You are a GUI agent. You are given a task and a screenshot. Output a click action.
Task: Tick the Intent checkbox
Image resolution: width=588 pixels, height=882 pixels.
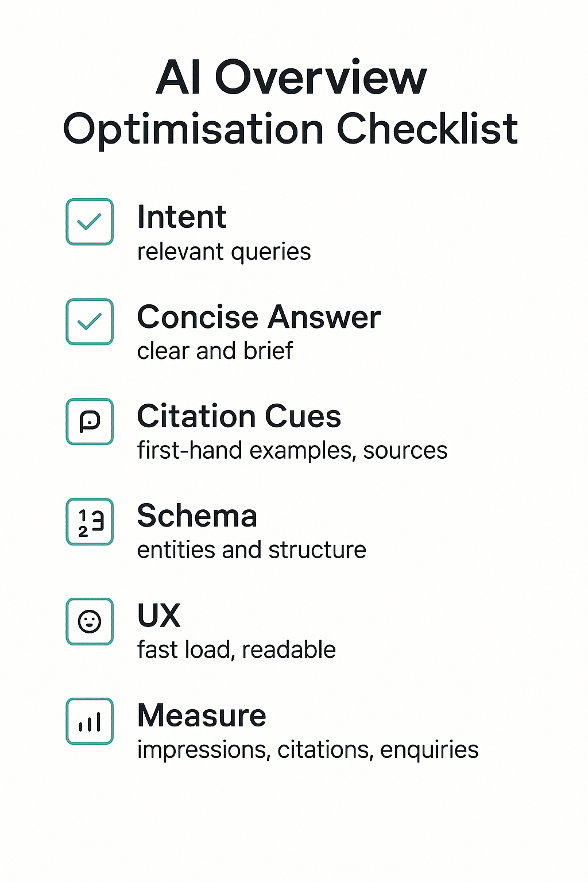coord(90,222)
